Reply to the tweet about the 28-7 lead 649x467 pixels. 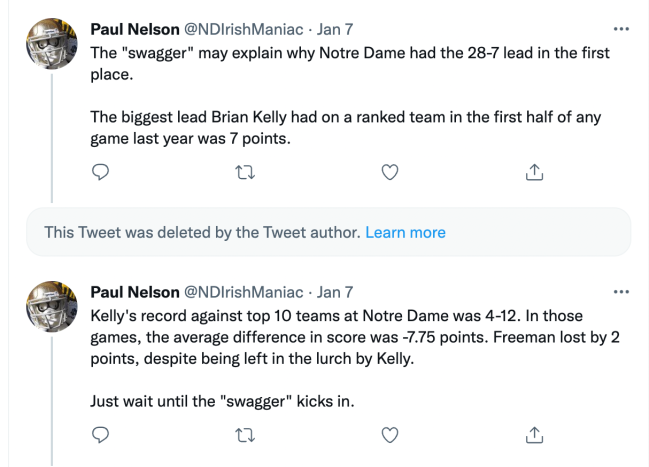tap(100, 174)
